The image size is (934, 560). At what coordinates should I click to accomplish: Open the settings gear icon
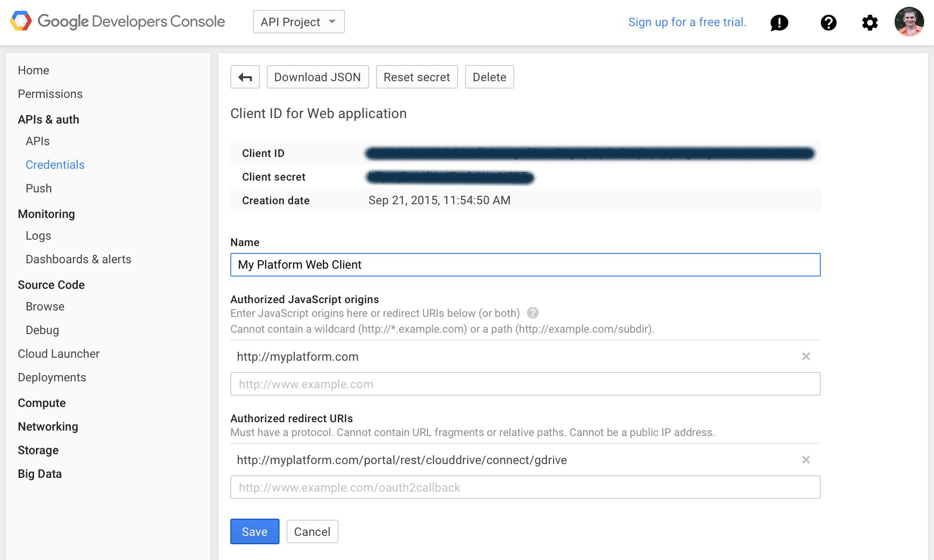(870, 23)
